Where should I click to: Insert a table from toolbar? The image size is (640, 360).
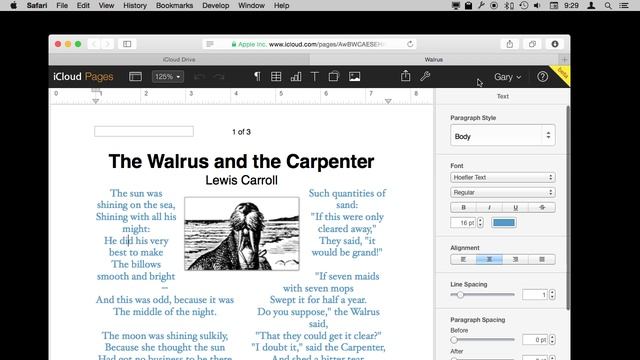(x=276, y=77)
